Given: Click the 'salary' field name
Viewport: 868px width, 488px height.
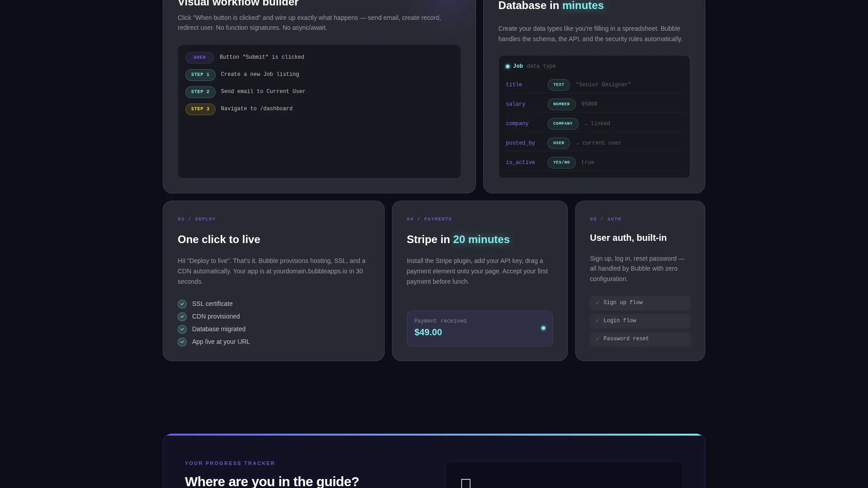Looking at the screenshot, I should coord(515,104).
